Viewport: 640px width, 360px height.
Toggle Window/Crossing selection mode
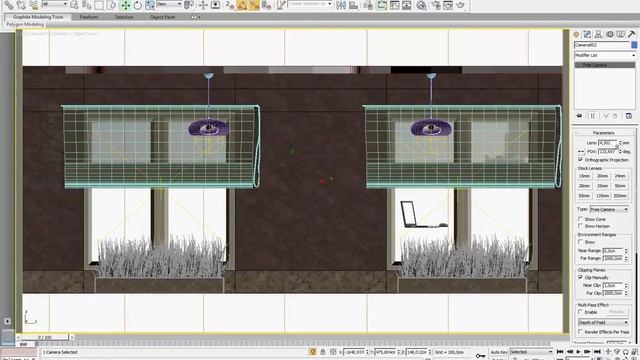111,5
